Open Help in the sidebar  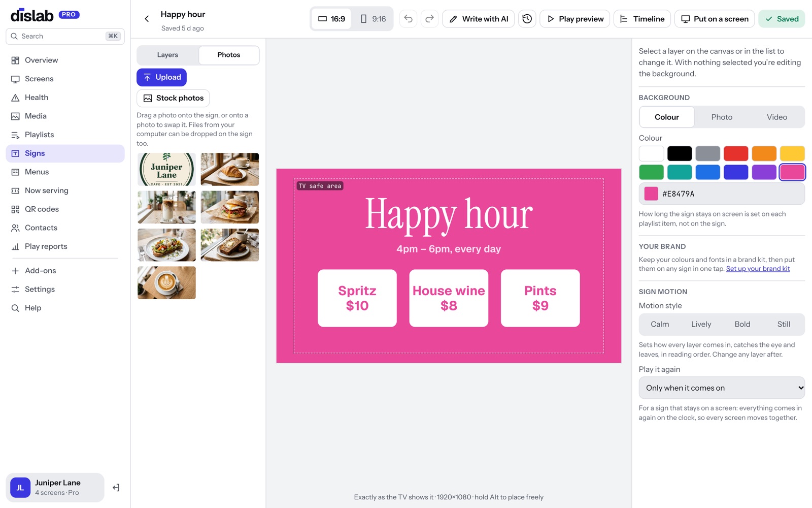[x=65, y=308]
